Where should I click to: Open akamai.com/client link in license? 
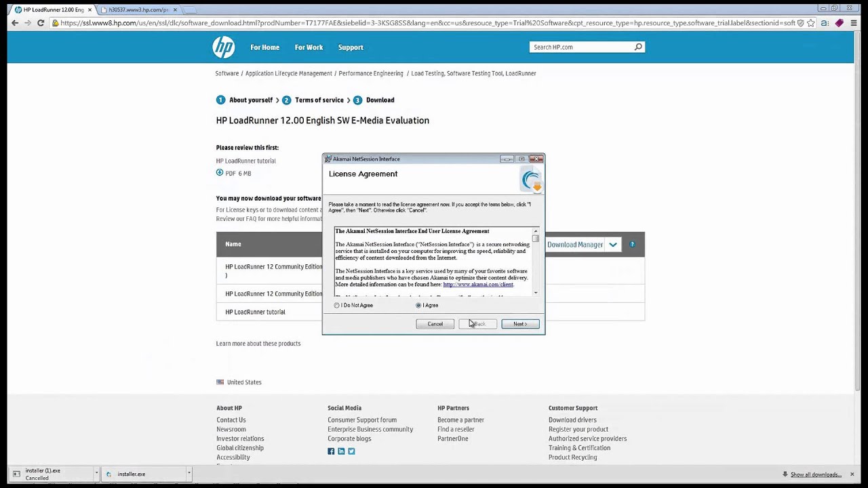(478, 285)
